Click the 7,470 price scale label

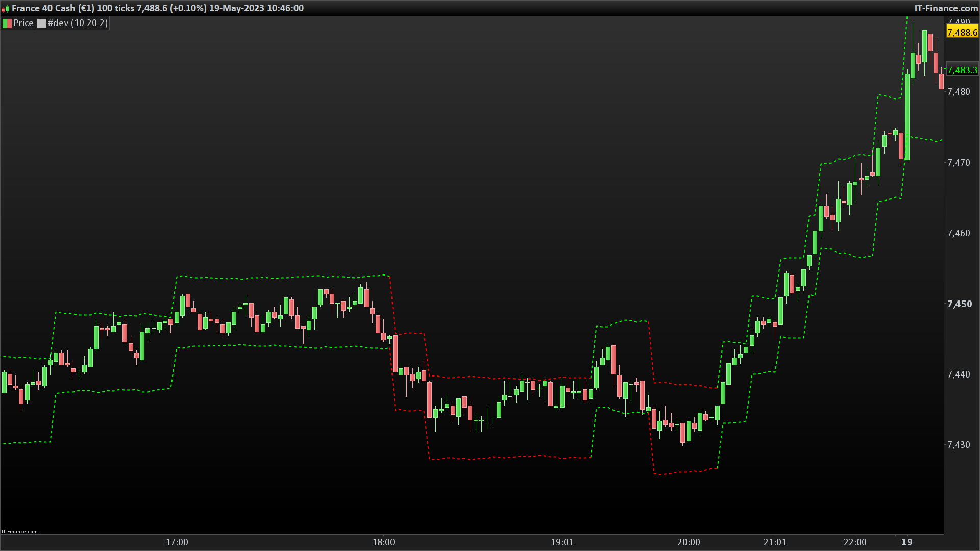[x=959, y=163]
